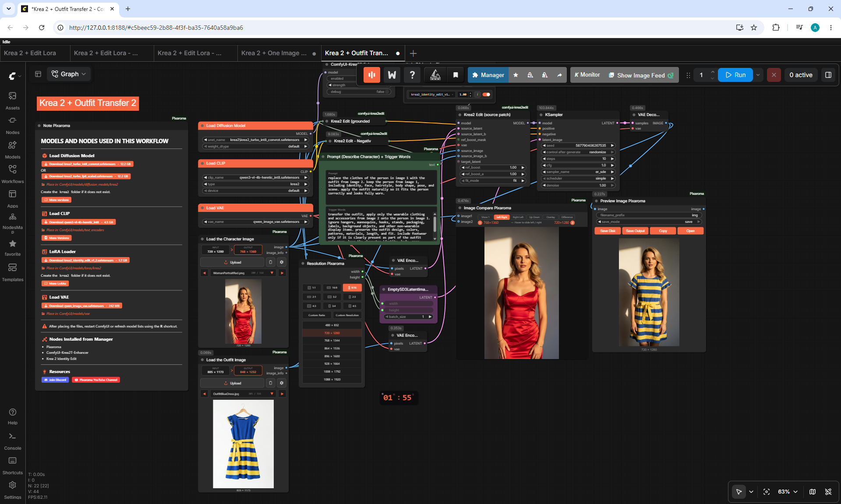Open the favorite star sidebar panel

(x=12, y=247)
